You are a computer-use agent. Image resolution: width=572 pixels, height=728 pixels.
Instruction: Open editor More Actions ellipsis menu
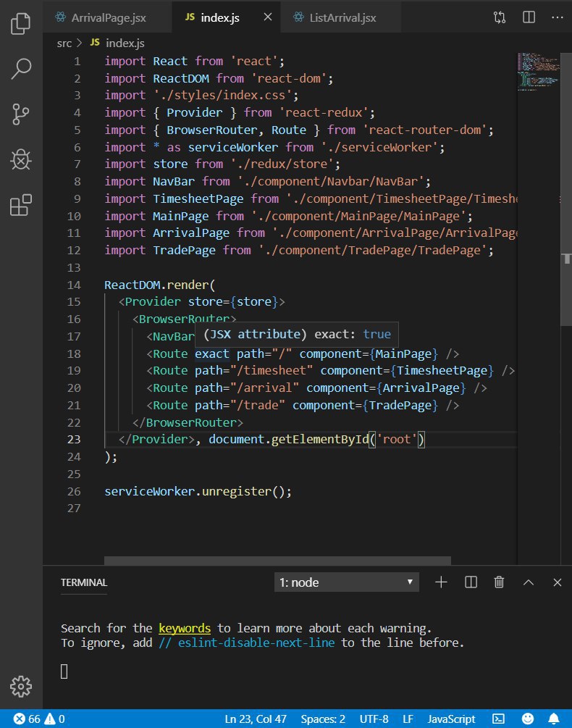pos(557,17)
